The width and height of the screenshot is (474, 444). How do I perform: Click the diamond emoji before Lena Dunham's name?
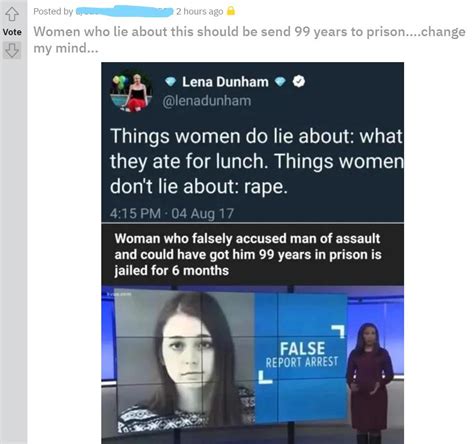[x=170, y=82]
